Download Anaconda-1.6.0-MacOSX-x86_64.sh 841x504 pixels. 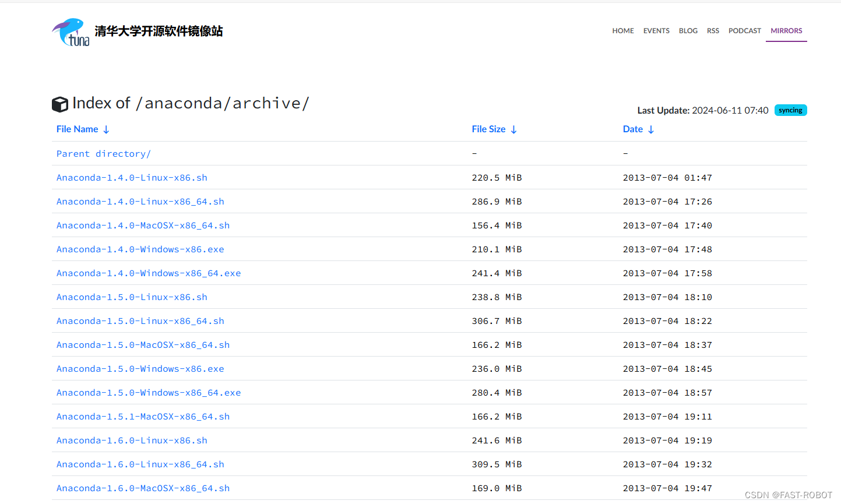[x=143, y=488]
